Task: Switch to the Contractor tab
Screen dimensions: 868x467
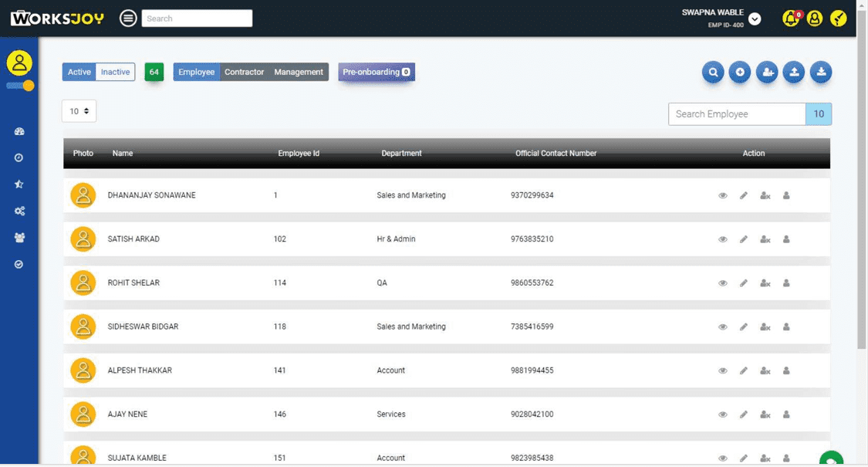Action: (244, 72)
